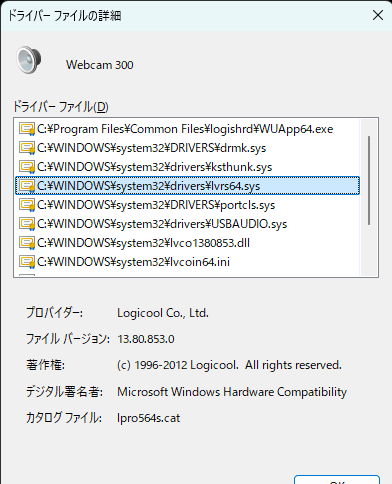Click the プロバイダー label
Screen dimensions: 392x484
tap(54, 313)
